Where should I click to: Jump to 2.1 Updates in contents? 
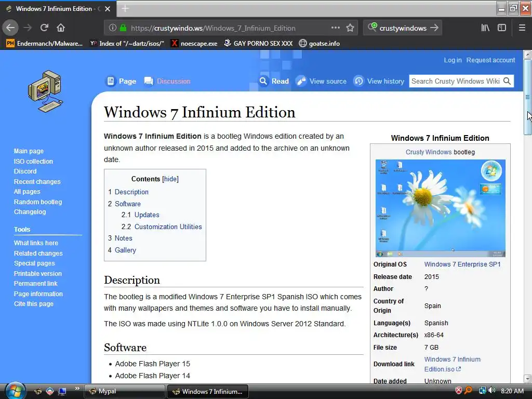[x=147, y=215]
